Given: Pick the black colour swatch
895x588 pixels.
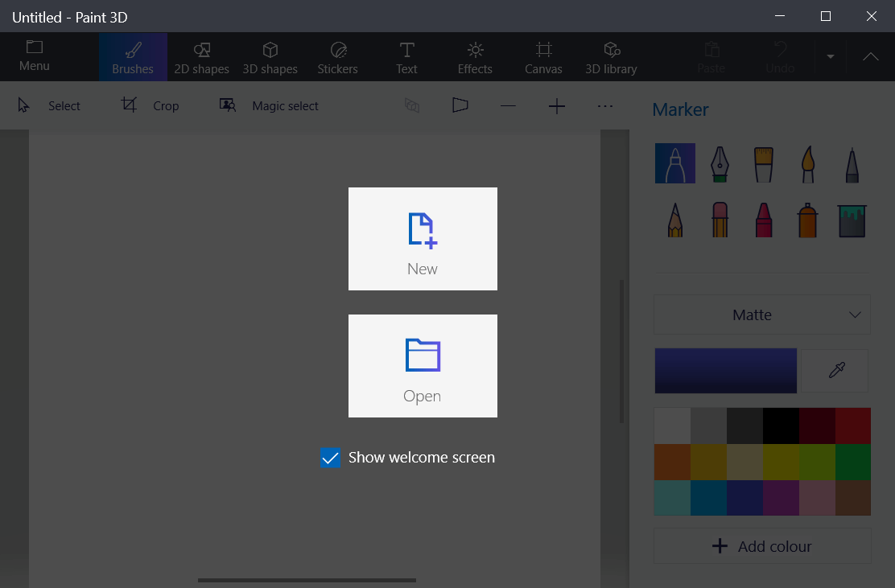Looking at the screenshot, I should [x=780, y=426].
